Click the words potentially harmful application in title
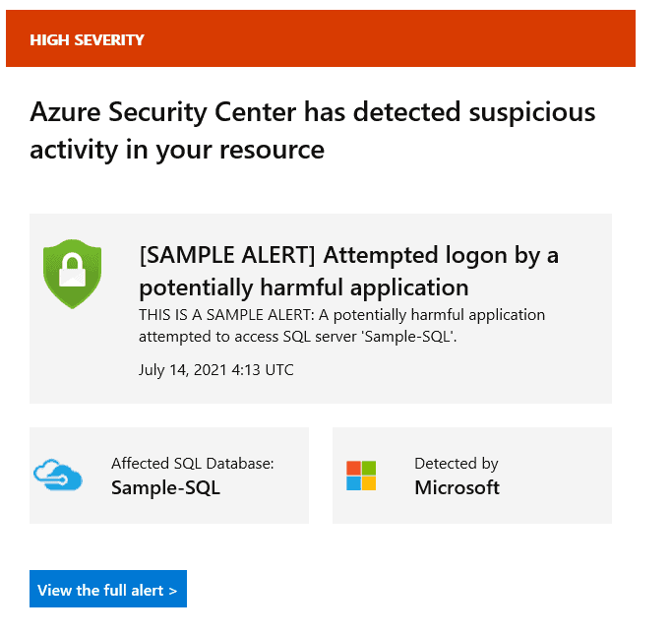 click(304, 287)
